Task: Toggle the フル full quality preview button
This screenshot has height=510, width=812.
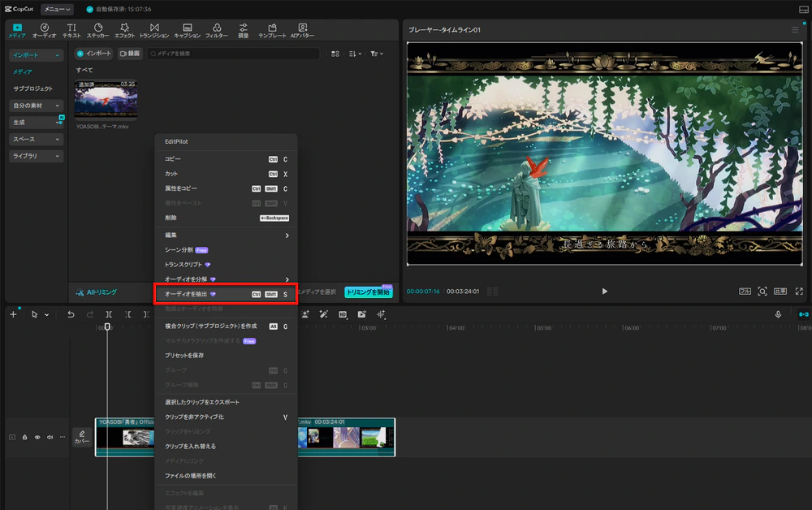Action: pos(745,292)
